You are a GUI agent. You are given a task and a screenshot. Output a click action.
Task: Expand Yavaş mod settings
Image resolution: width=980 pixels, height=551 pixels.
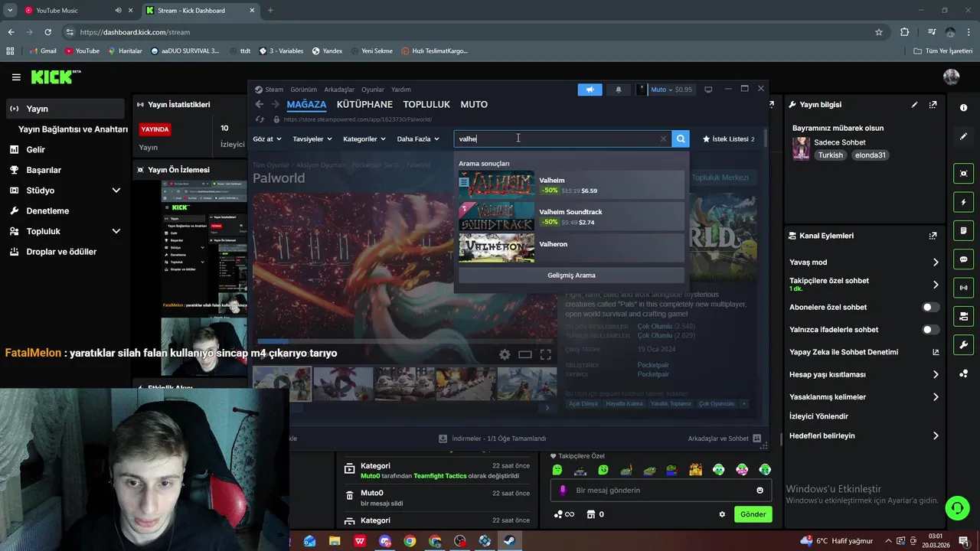point(936,262)
